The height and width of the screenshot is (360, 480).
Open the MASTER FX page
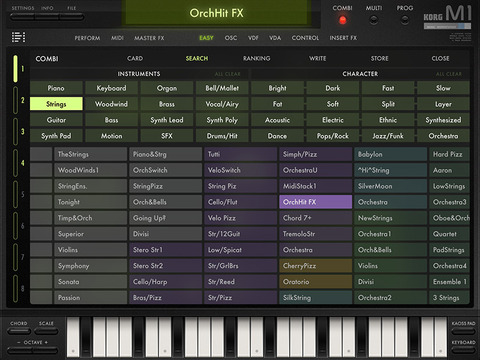(x=149, y=38)
